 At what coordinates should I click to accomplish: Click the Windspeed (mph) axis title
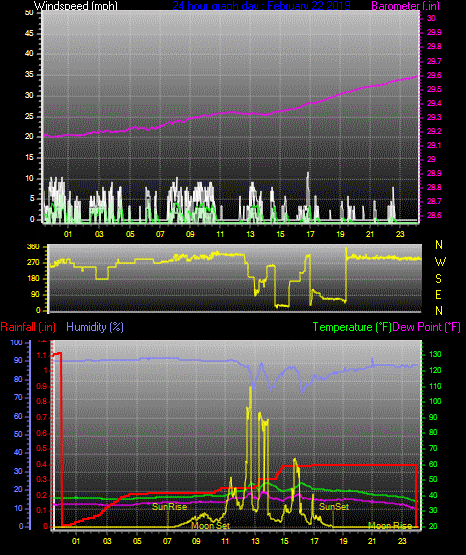pyautogui.click(x=75, y=6)
